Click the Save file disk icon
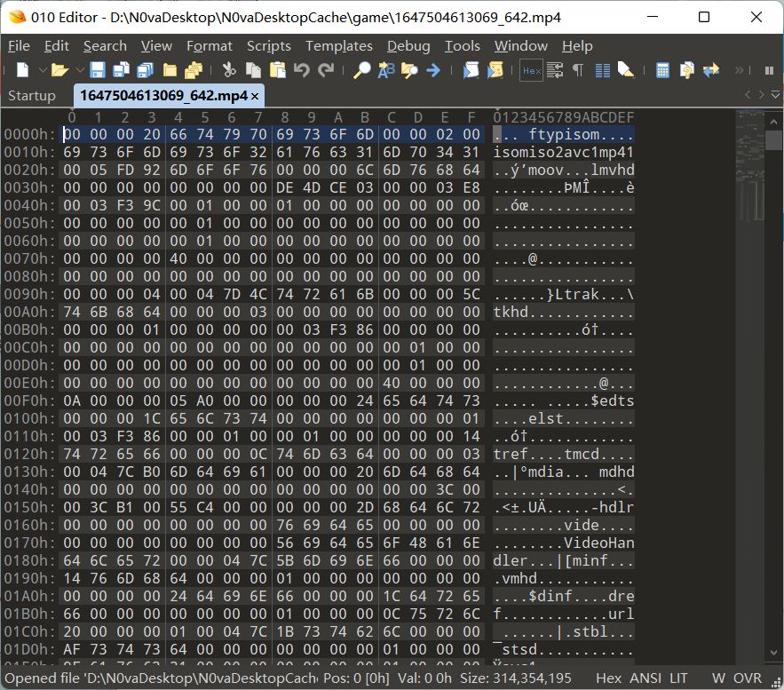 point(97,70)
